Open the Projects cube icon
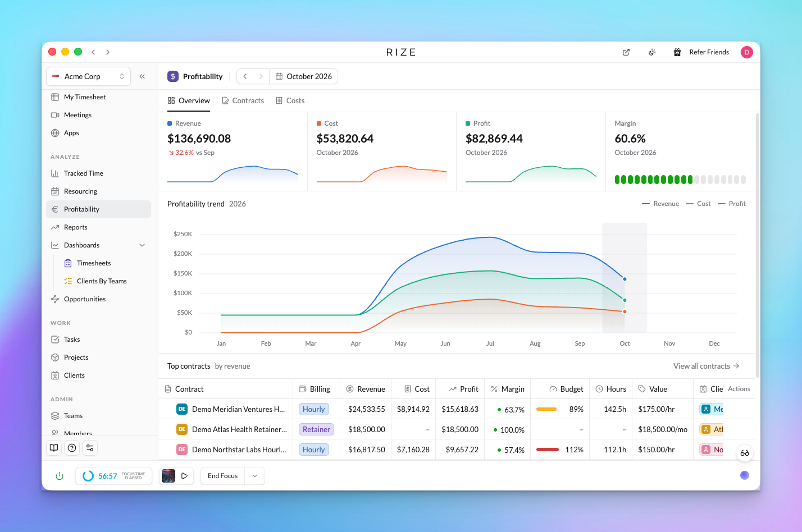The image size is (802, 532). click(55, 357)
